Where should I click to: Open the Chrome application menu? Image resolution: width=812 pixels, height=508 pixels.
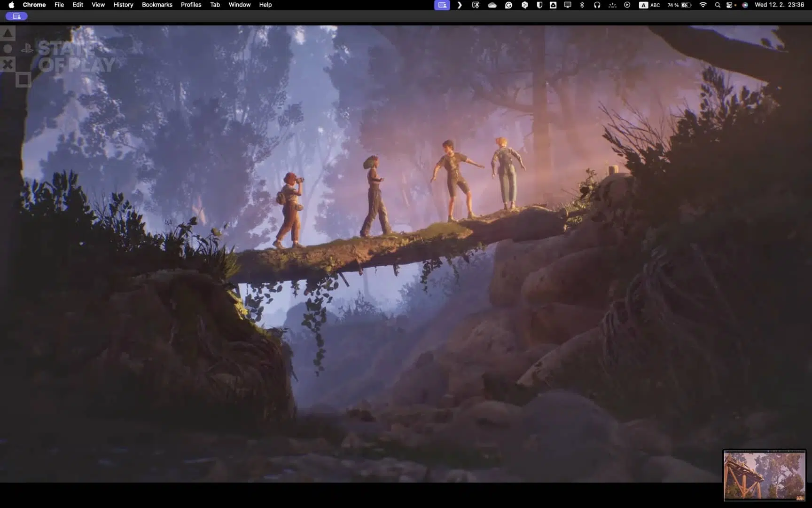tap(34, 5)
